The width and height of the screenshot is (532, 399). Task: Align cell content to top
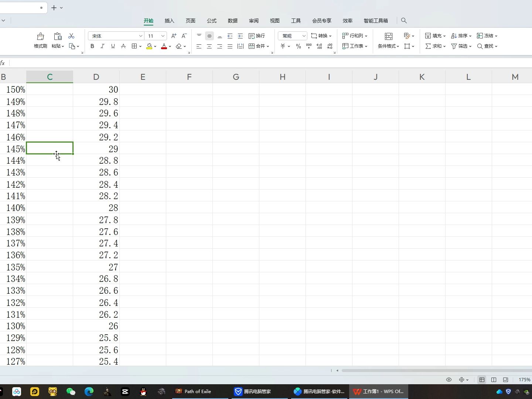pos(199,36)
